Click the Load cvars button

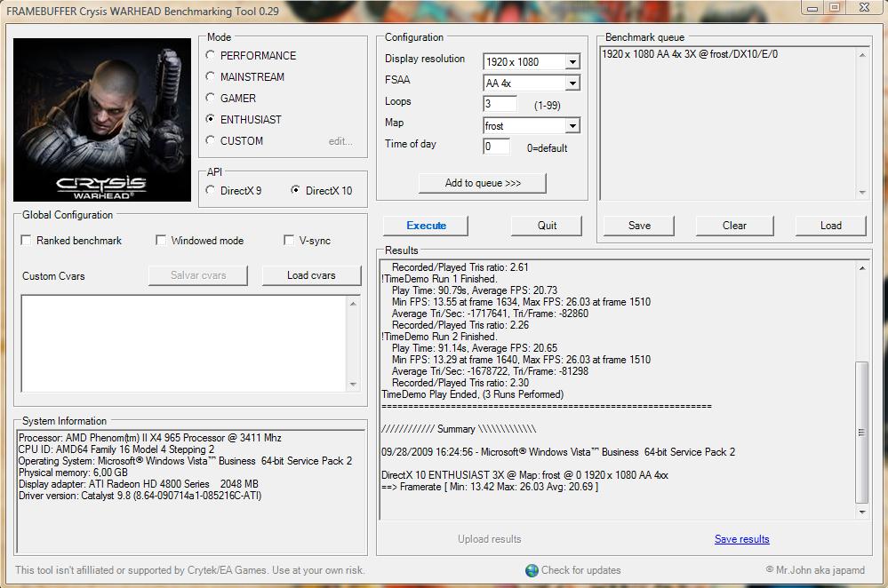pyautogui.click(x=311, y=275)
